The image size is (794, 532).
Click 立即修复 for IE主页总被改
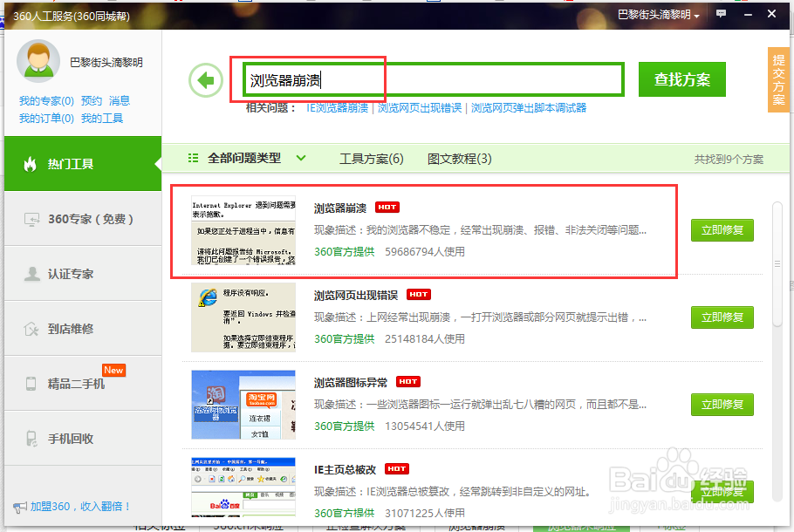(x=722, y=492)
